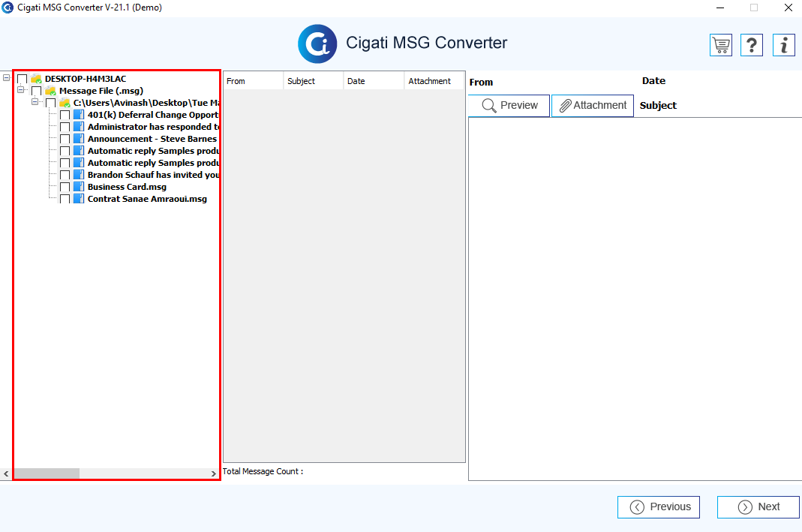802x532 pixels.
Task: Click the tree scrollbar left arrow
Action: (6, 473)
